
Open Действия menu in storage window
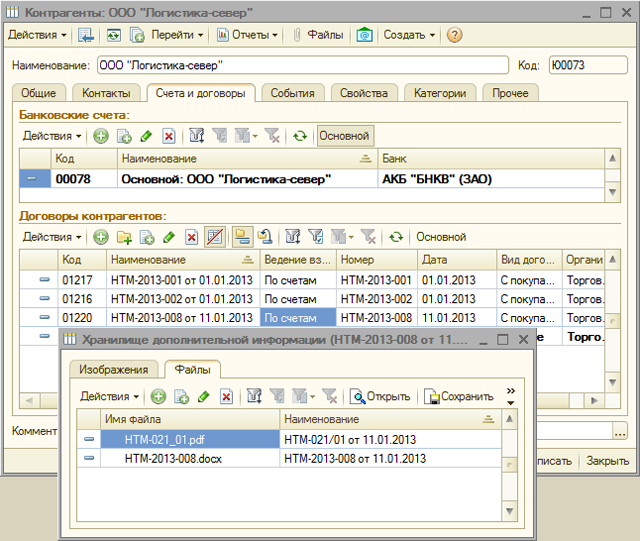click(x=109, y=396)
